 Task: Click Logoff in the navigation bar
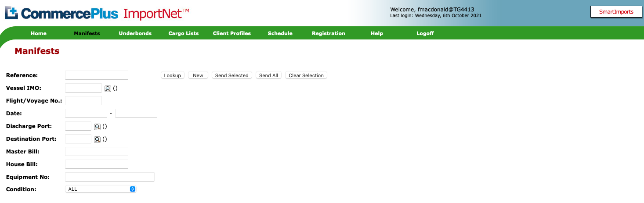(425, 33)
